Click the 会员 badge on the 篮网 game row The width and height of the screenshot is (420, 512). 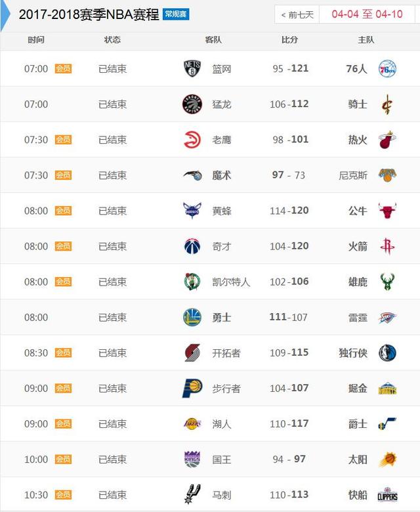(63, 68)
